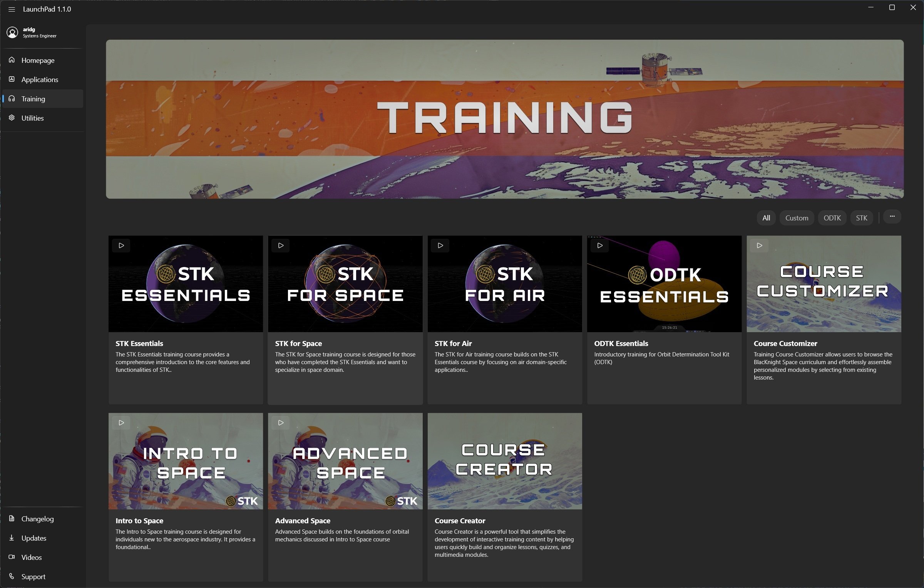
Task: Play the ODTK Essentials video
Action: click(x=600, y=245)
